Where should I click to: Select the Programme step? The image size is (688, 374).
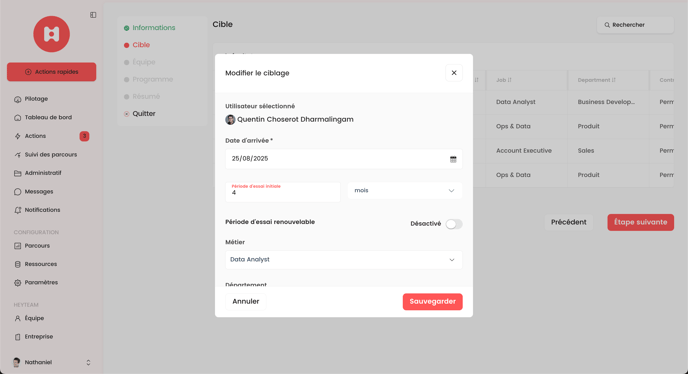(148, 79)
